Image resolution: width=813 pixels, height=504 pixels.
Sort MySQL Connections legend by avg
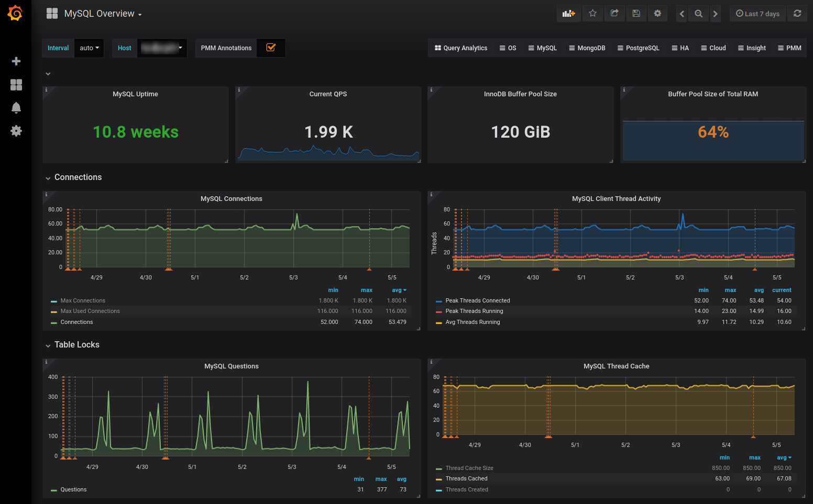[399, 290]
